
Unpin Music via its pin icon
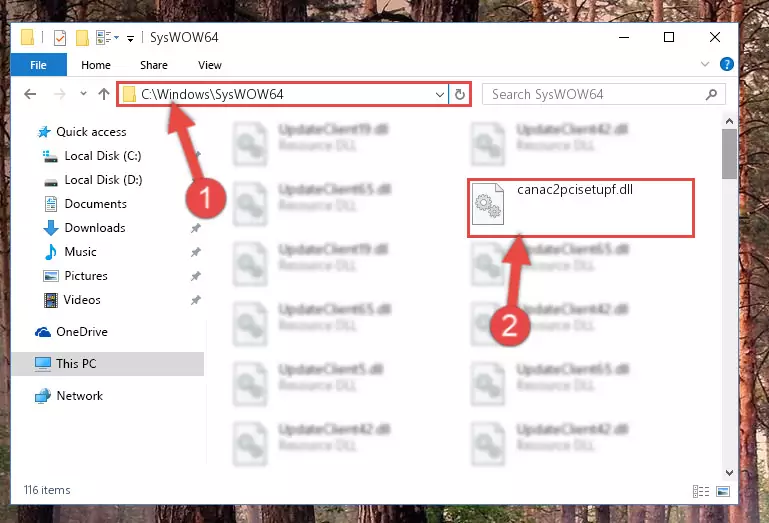tap(196, 252)
